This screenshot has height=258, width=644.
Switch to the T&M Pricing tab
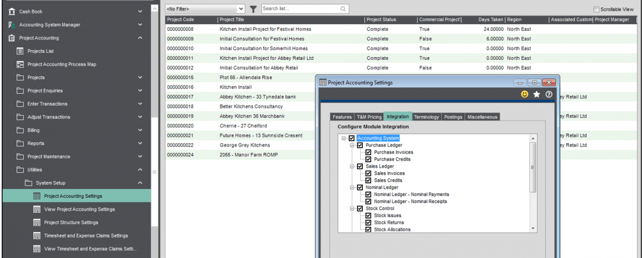coord(369,117)
